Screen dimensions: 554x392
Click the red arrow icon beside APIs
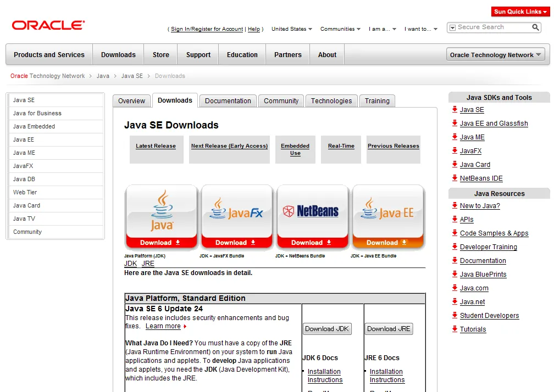click(455, 219)
